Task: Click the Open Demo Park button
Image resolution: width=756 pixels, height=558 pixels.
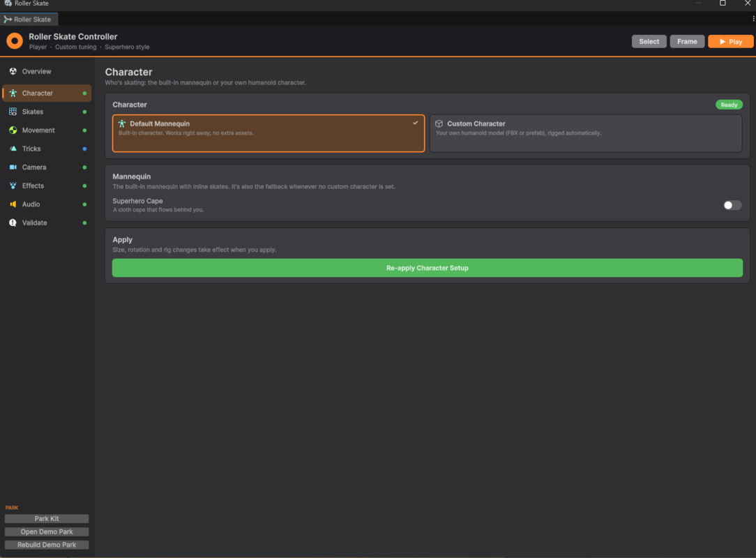Action: pos(47,532)
